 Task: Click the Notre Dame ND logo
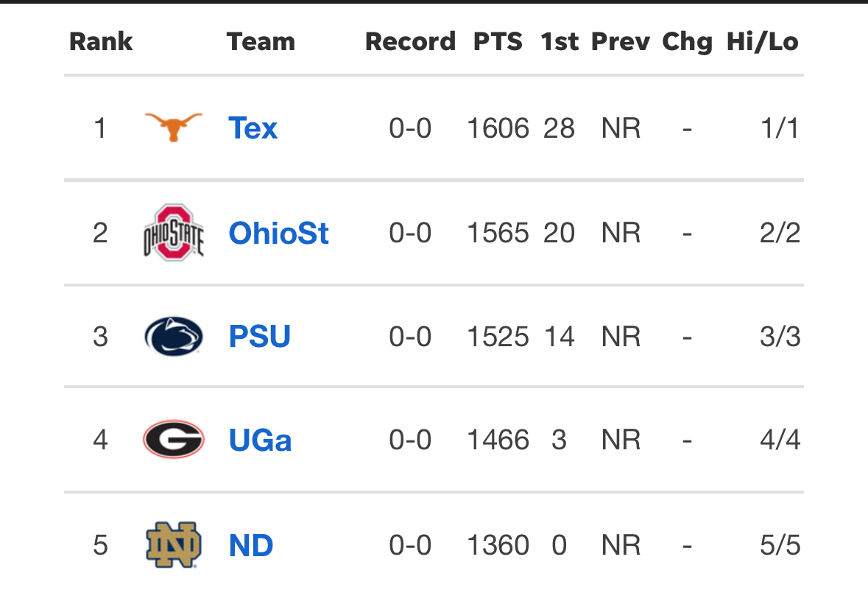[173, 546]
